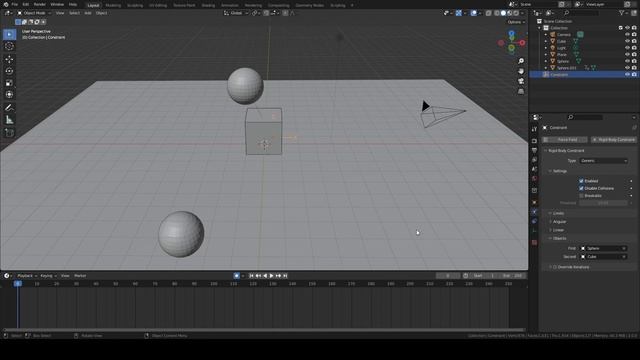Select the Annotate pencil tool
640x360 pixels.
coord(9,108)
